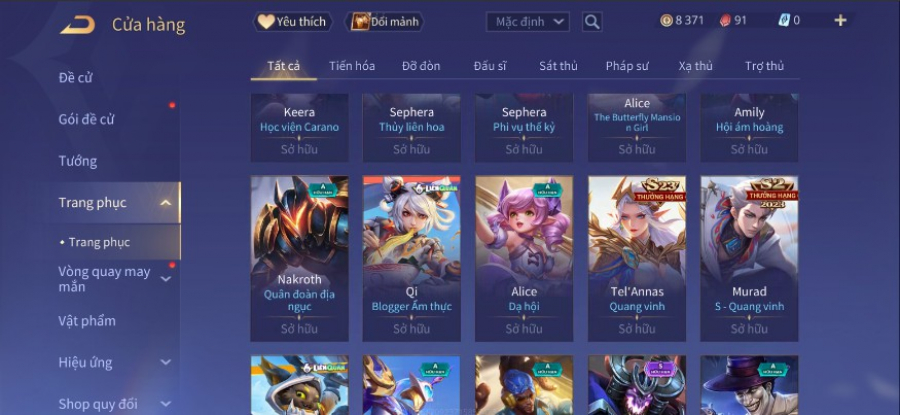Expand Vòng quay may mắn section
This screenshot has width=900, height=415.
pos(165,279)
